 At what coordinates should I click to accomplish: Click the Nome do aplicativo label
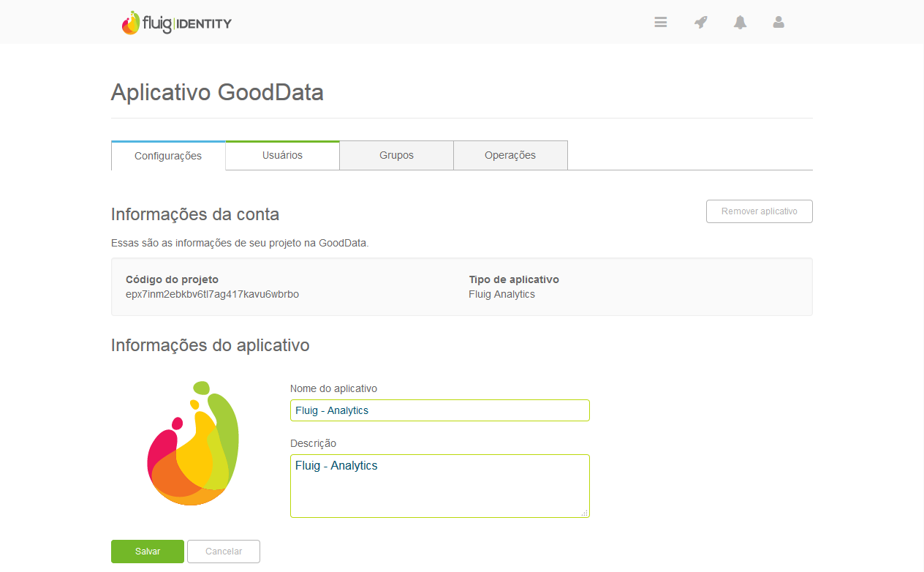(333, 388)
